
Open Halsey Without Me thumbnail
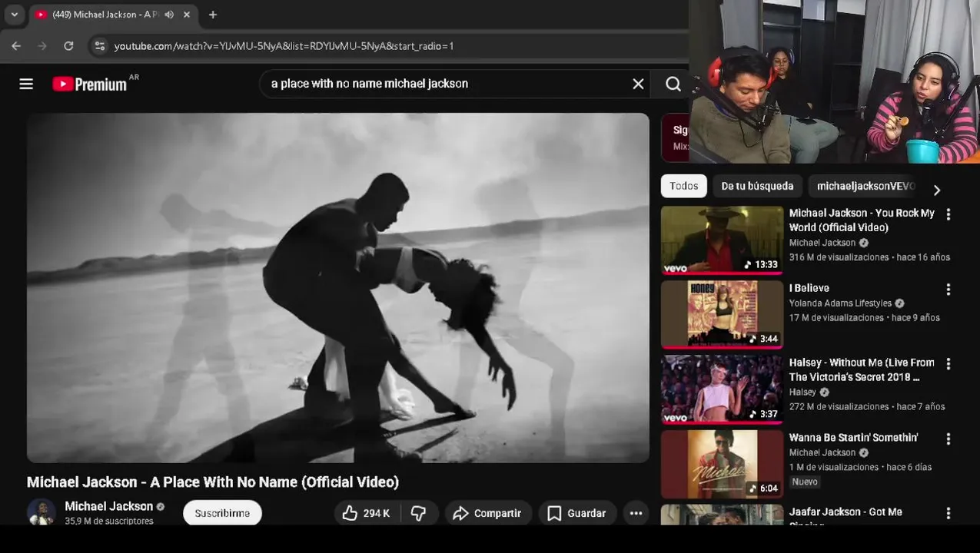[x=722, y=389]
